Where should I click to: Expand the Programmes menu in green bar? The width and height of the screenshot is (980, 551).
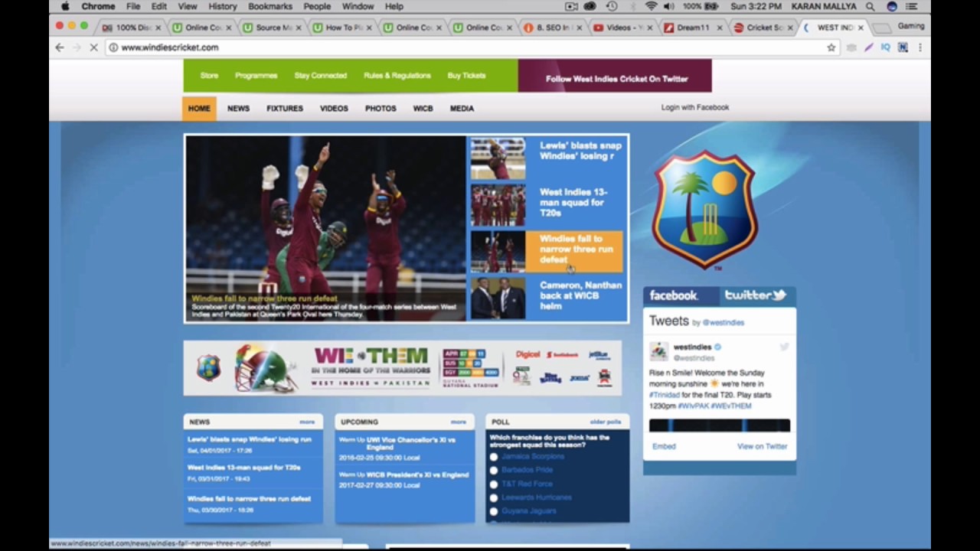pos(256,76)
